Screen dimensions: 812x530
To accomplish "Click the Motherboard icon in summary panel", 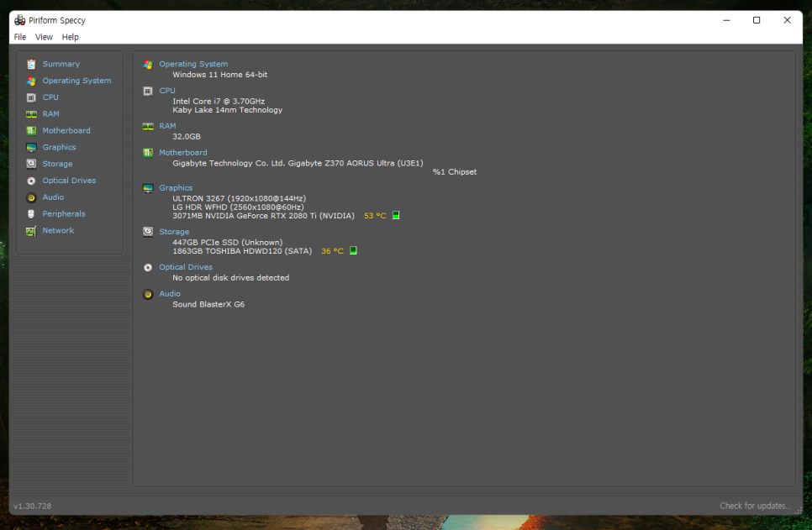I will click(148, 153).
